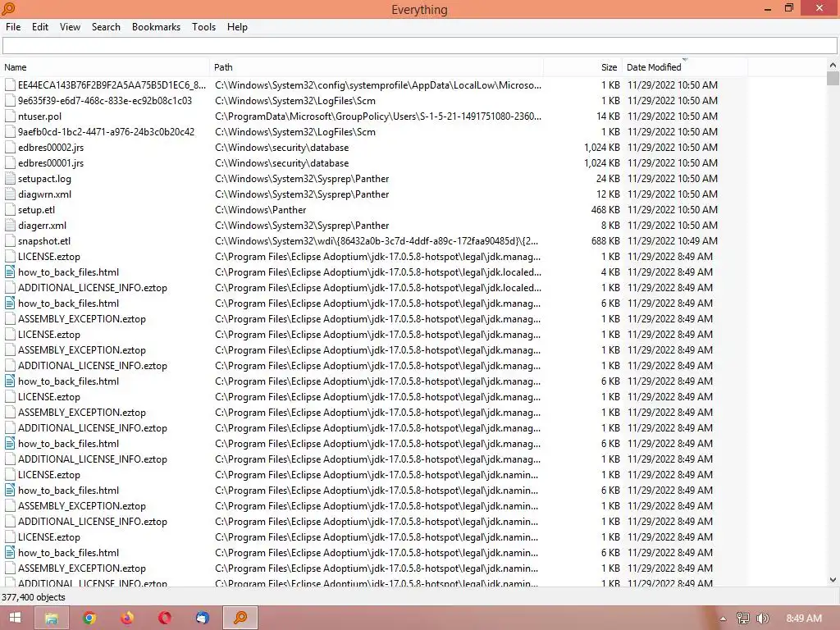Click the vertical scrollbar thumb
This screenshot has width=840, height=630.
[x=833, y=78]
